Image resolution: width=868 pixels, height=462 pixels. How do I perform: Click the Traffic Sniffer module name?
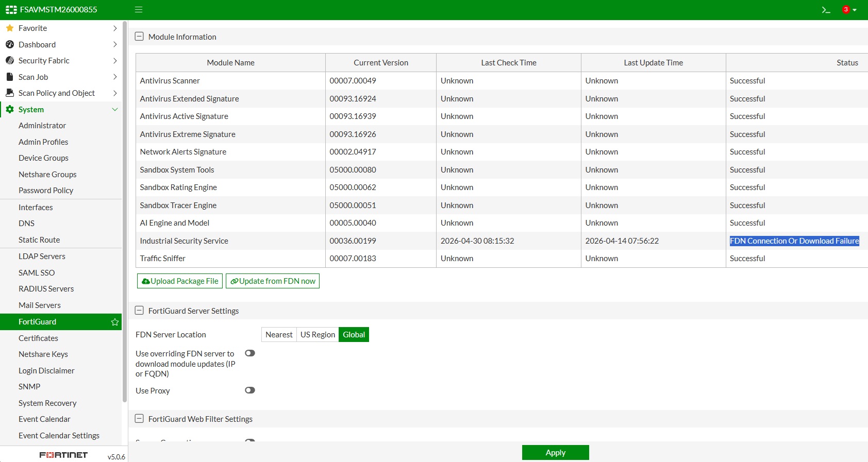coord(163,259)
